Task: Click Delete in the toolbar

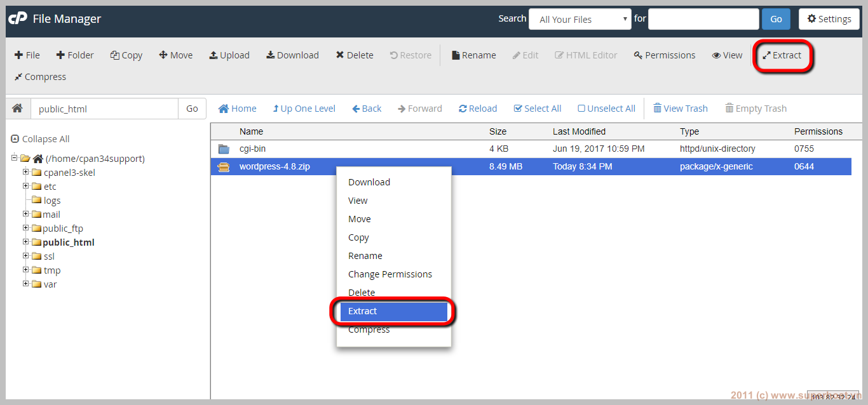Action: click(x=355, y=55)
